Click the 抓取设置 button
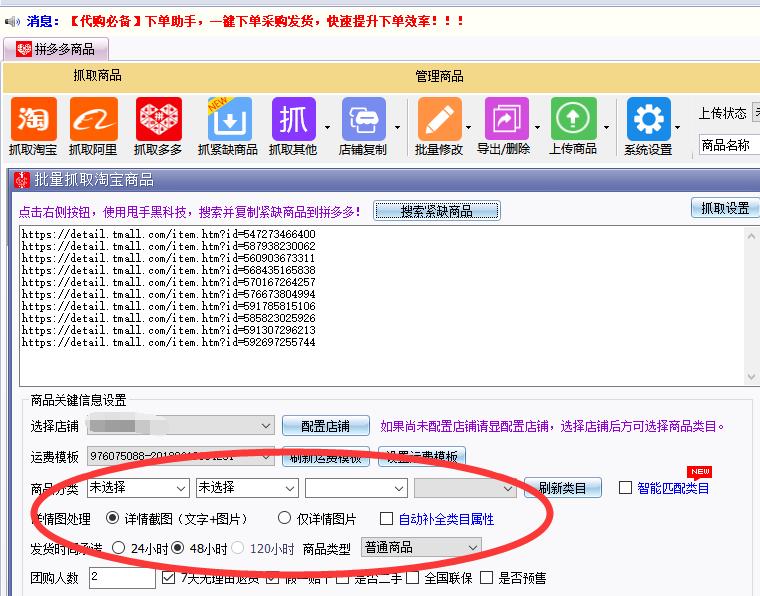The image size is (760, 596). pyautogui.click(x=725, y=208)
